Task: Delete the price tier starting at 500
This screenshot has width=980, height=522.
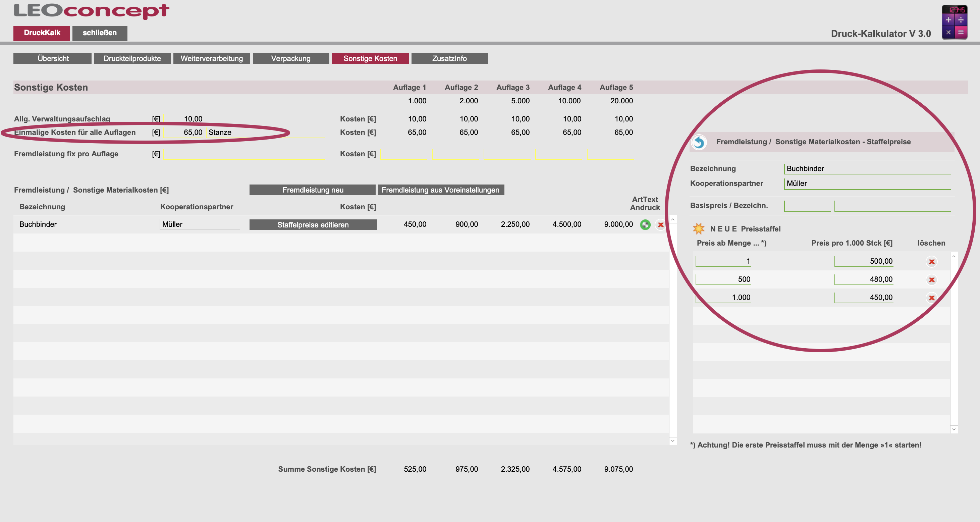Action: tap(931, 280)
